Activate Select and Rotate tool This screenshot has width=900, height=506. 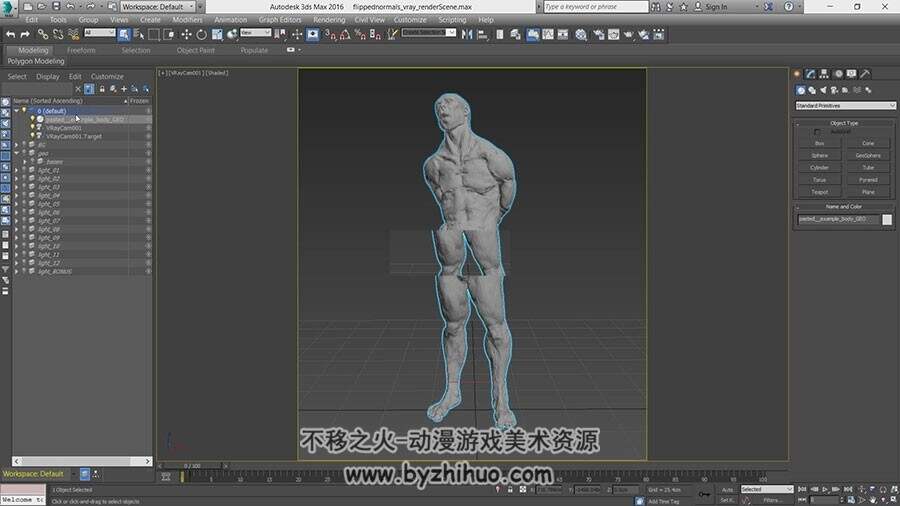tap(201, 34)
